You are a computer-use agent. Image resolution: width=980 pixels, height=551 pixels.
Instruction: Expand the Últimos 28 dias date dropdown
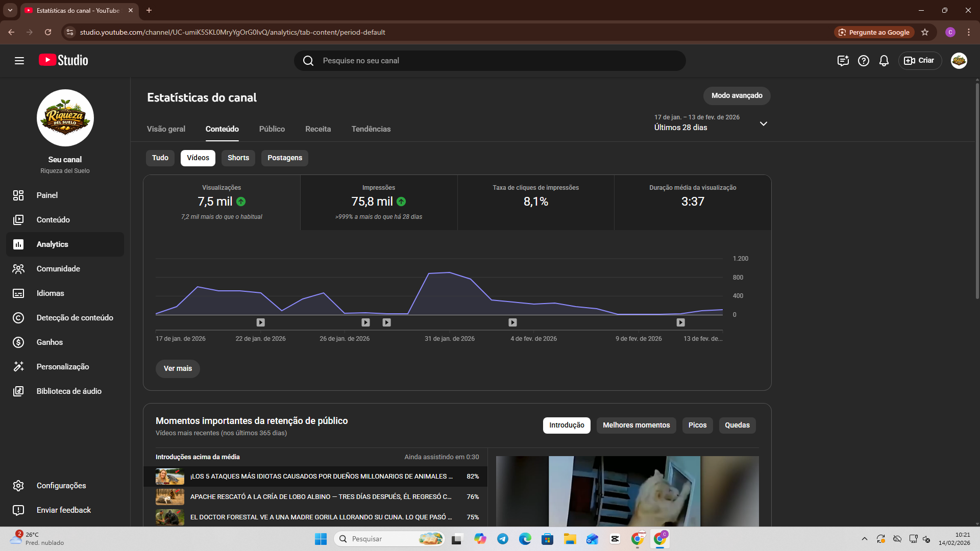[763, 123]
